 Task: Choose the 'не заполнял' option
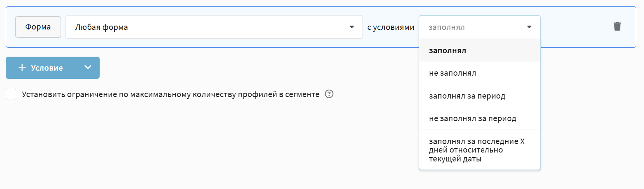[x=452, y=73]
